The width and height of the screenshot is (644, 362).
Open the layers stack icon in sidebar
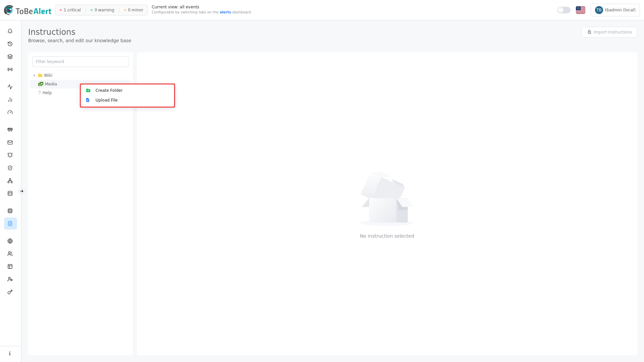coord(10,57)
